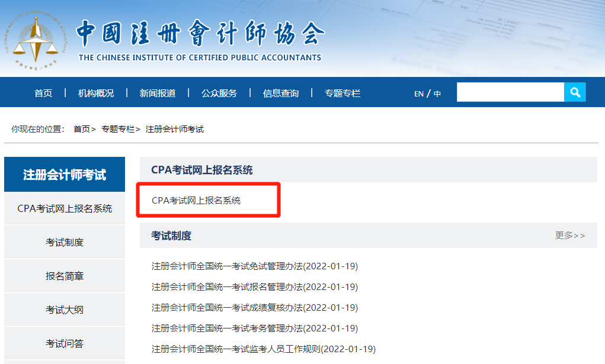Open the 首页 navigation menu item
Image resolution: width=605 pixels, height=364 pixels.
(43, 92)
